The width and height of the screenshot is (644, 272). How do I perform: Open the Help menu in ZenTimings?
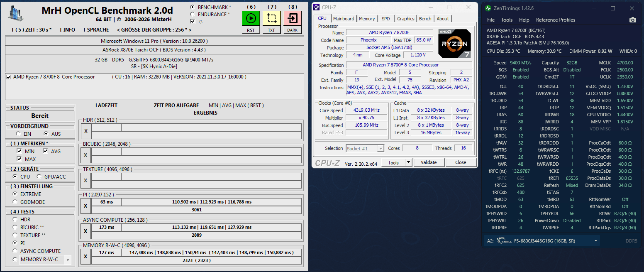524,20
